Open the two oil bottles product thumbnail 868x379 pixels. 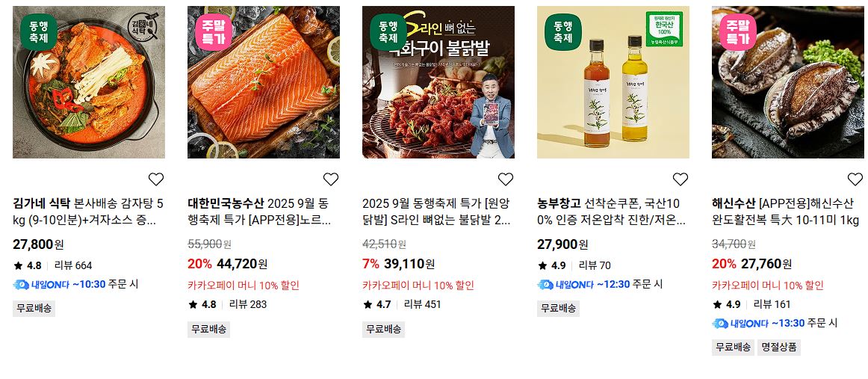[x=613, y=82]
